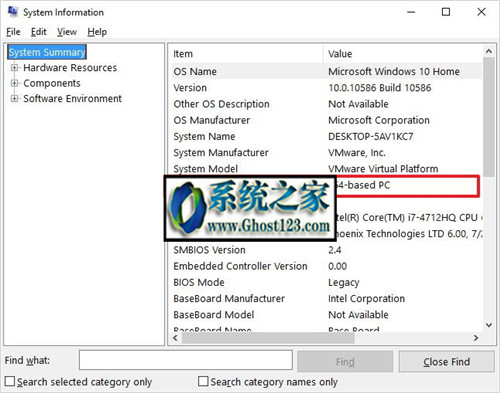Expand the Software Environment node
The image size is (500, 393).
(x=14, y=99)
